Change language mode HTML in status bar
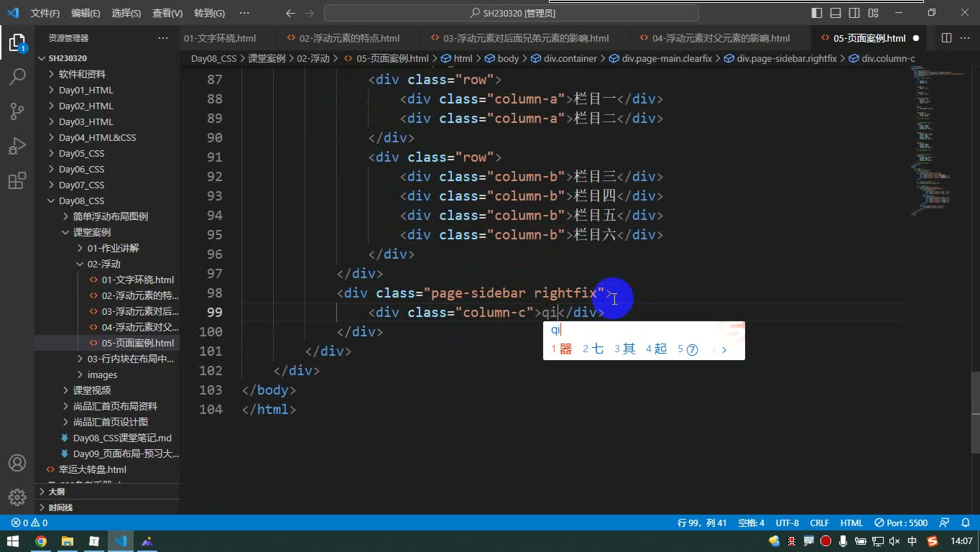 click(851, 523)
